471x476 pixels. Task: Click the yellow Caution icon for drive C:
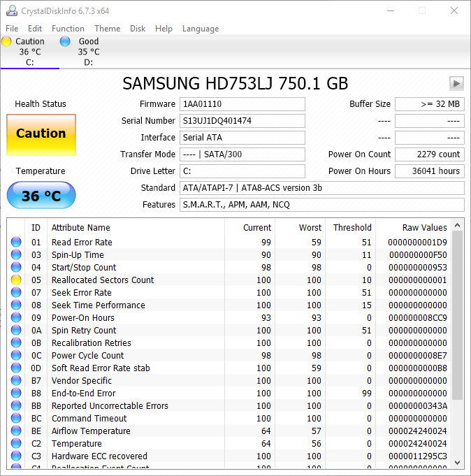pos(6,42)
